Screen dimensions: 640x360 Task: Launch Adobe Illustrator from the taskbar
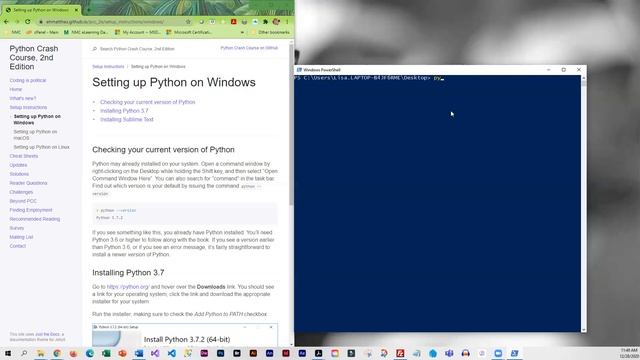click(253, 353)
